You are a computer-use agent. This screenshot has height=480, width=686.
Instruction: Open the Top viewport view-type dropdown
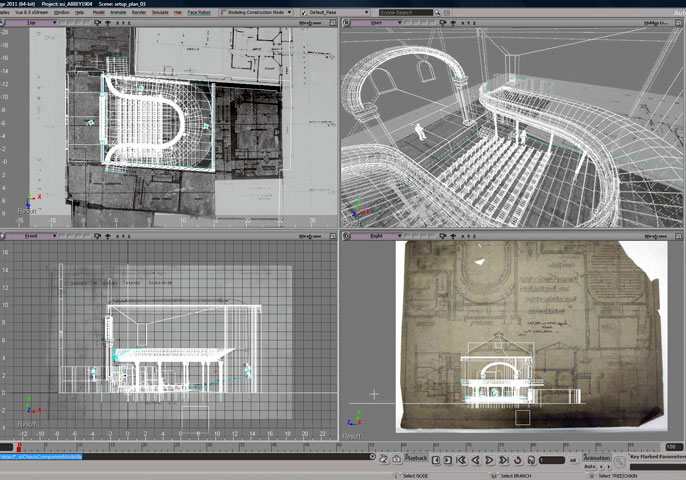coord(32,23)
